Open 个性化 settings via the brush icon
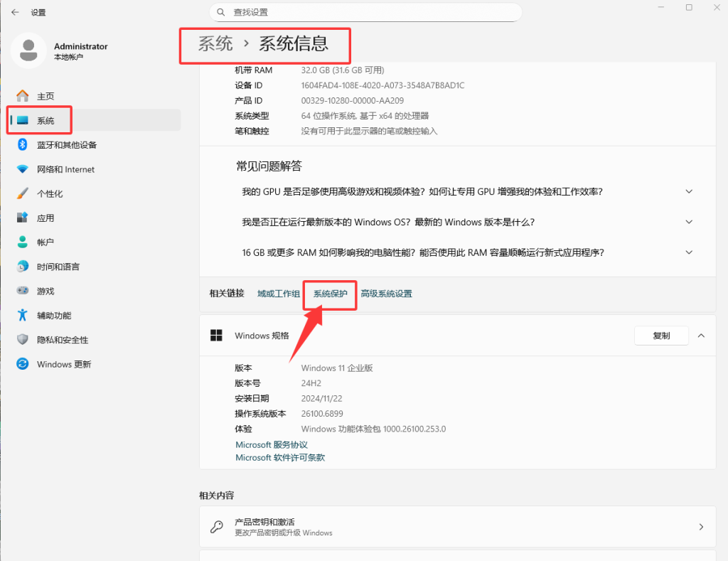Screen dimensions: 728x561 point(21,193)
